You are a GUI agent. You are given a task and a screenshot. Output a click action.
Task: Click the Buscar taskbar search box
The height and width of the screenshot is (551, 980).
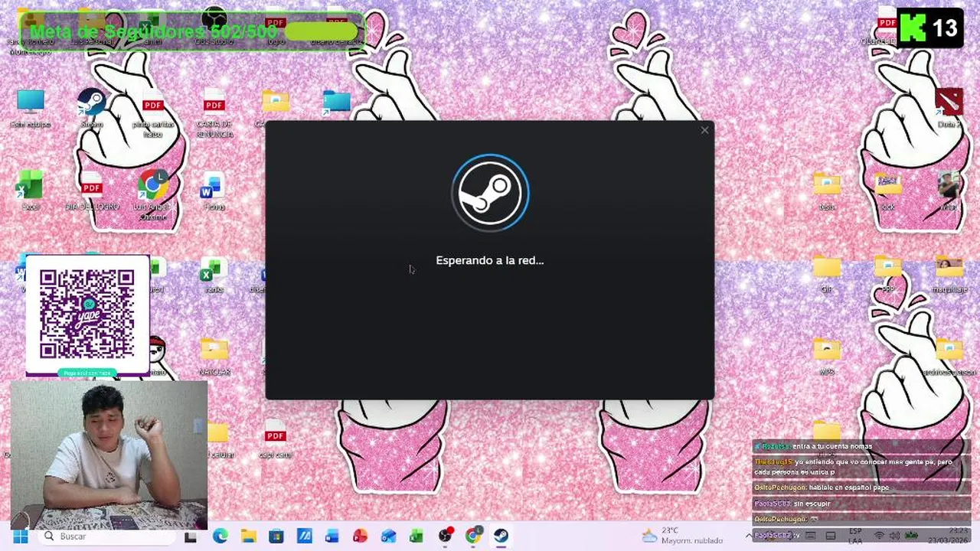(106, 536)
